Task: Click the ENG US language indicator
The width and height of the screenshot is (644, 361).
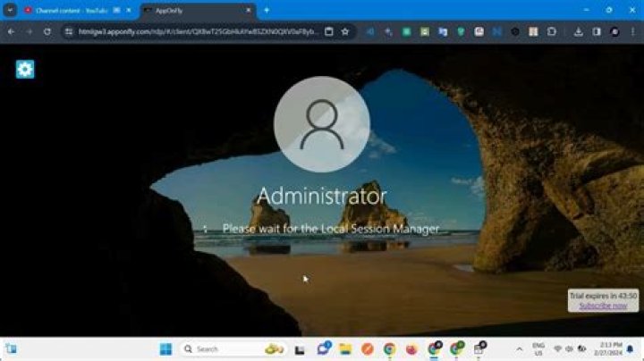Action: point(538,348)
